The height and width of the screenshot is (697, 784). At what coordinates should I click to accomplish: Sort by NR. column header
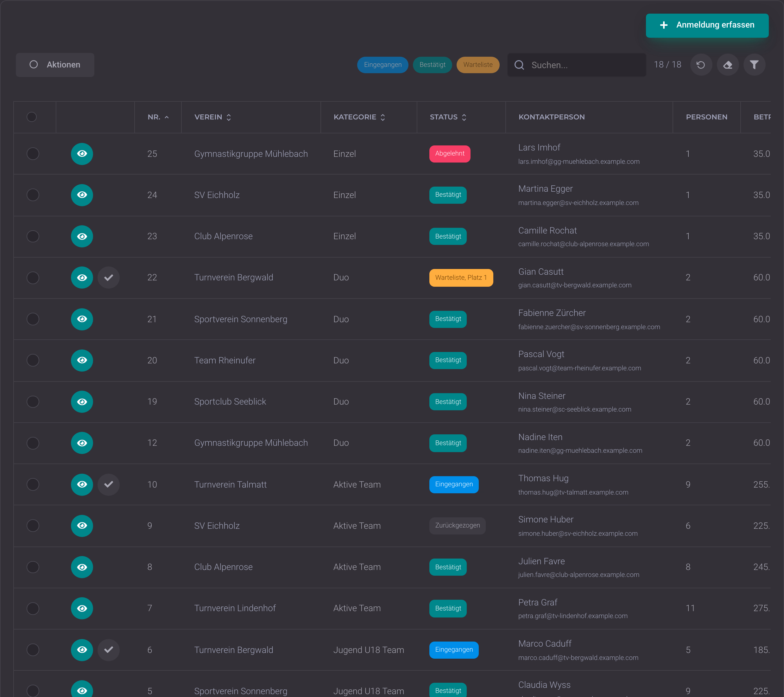click(158, 117)
